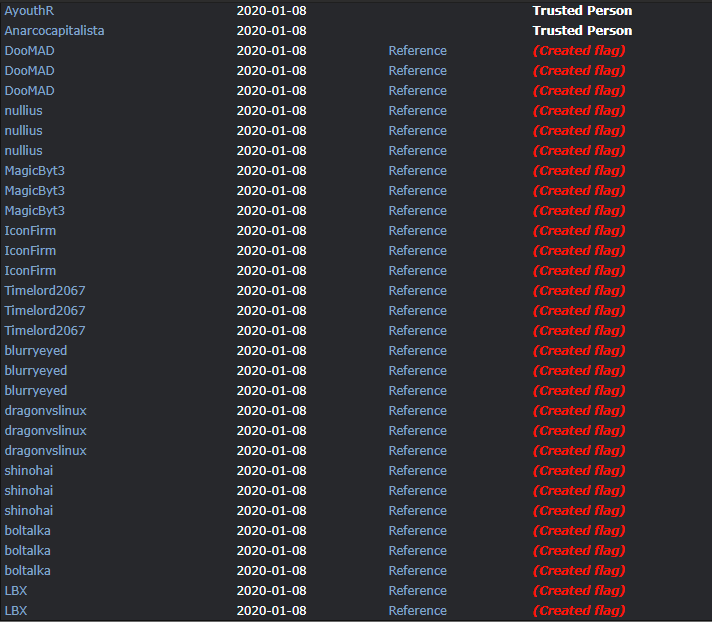Open the Anarcocapitalista profile link
The image size is (712, 622).
click(54, 31)
